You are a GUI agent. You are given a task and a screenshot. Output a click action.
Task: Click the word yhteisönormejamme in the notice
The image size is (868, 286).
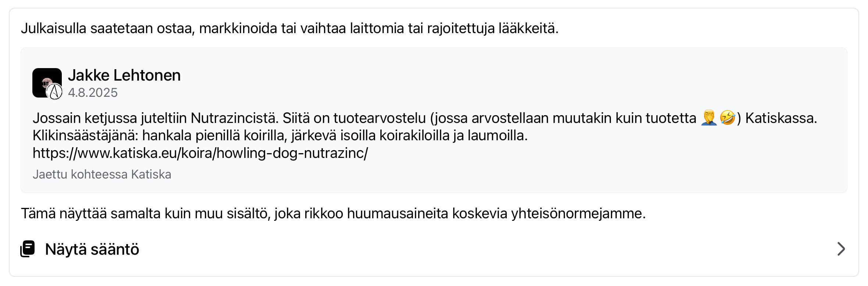[x=578, y=213]
